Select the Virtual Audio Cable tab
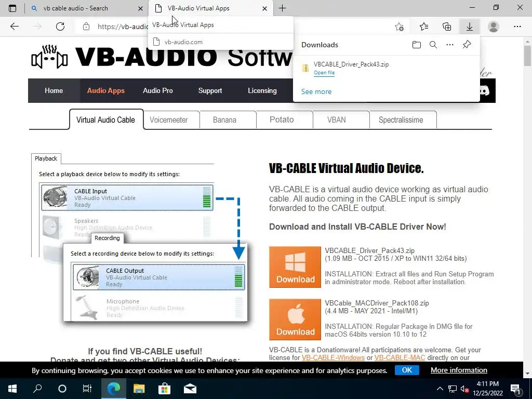 [106, 120]
